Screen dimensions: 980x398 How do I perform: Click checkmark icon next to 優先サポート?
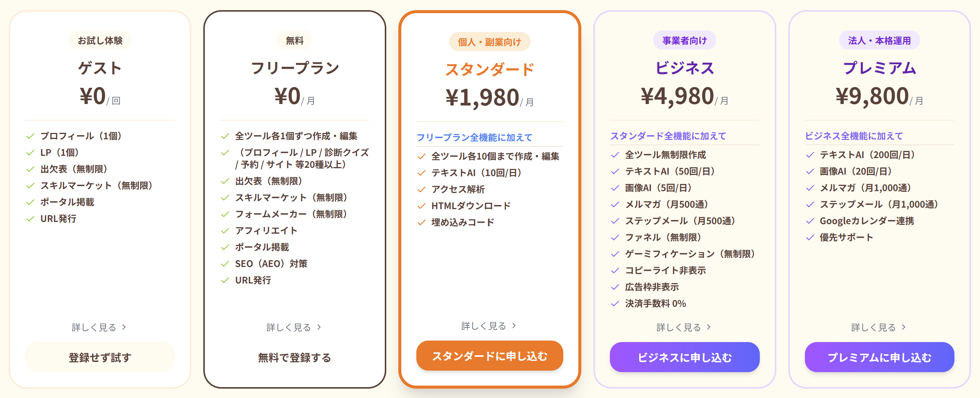(x=810, y=238)
